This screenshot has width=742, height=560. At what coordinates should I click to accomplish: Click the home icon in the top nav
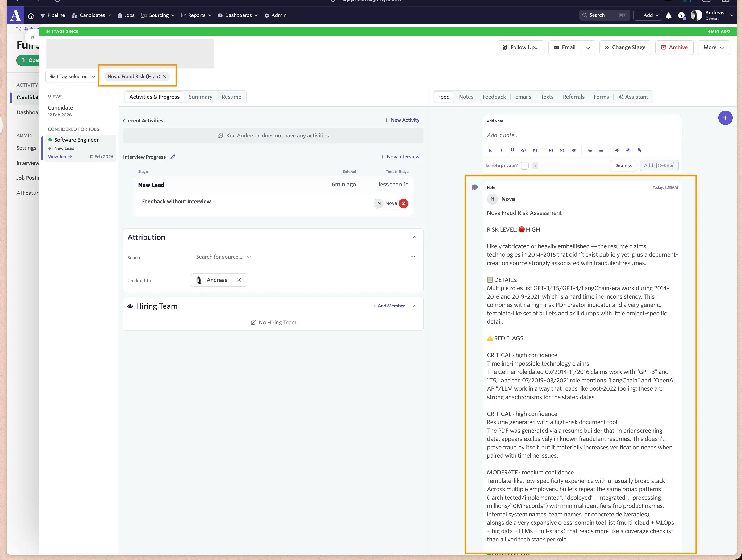[x=31, y=15]
